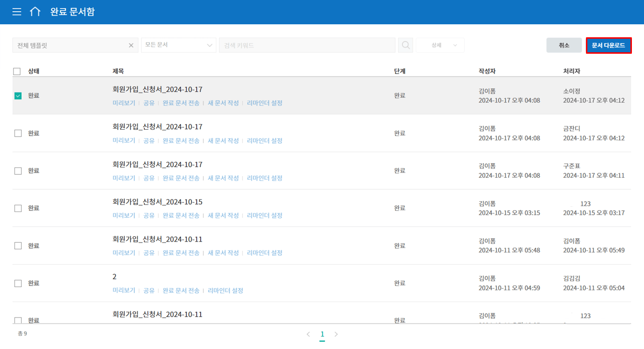Click the 단계 column header
Image resolution: width=644 pixels, height=349 pixels.
pyautogui.click(x=400, y=71)
